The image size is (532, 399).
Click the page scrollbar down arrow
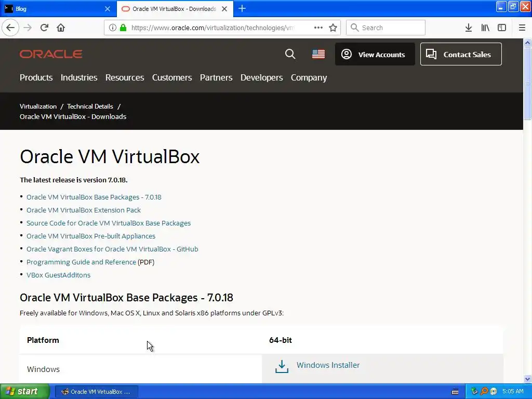527,379
